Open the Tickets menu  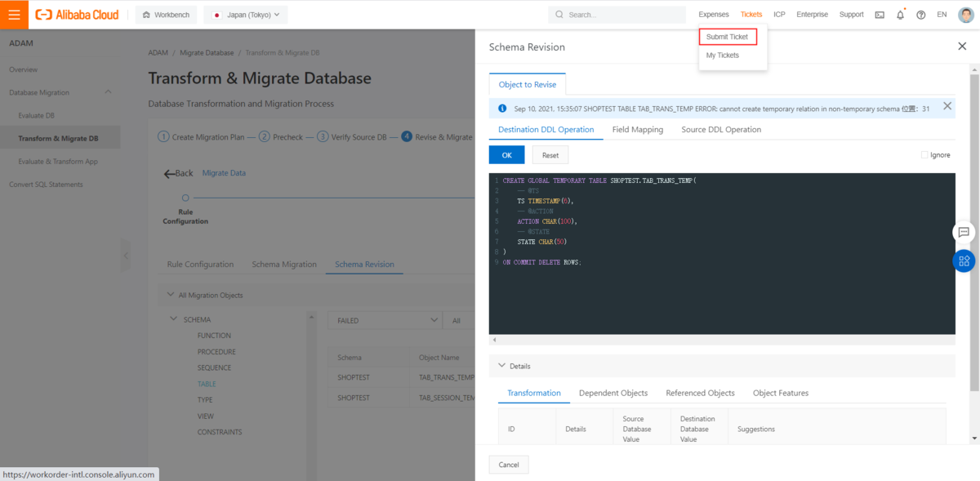pyautogui.click(x=751, y=15)
